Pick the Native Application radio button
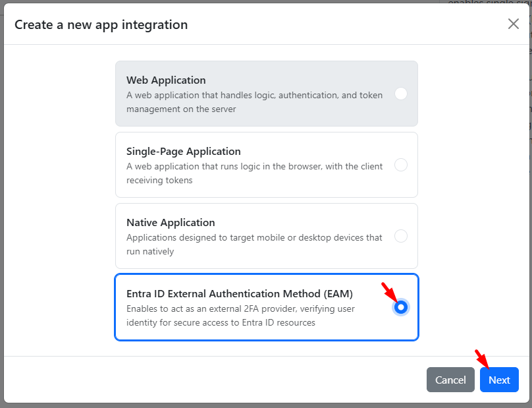Screen dimensions: 532x408 [x=400, y=236]
